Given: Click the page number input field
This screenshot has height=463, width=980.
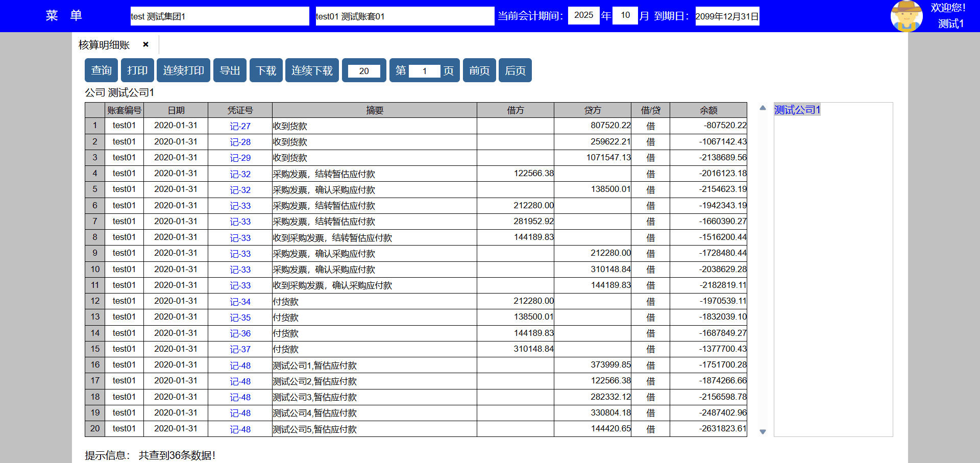Looking at the screenshot, I should (424, 71).
